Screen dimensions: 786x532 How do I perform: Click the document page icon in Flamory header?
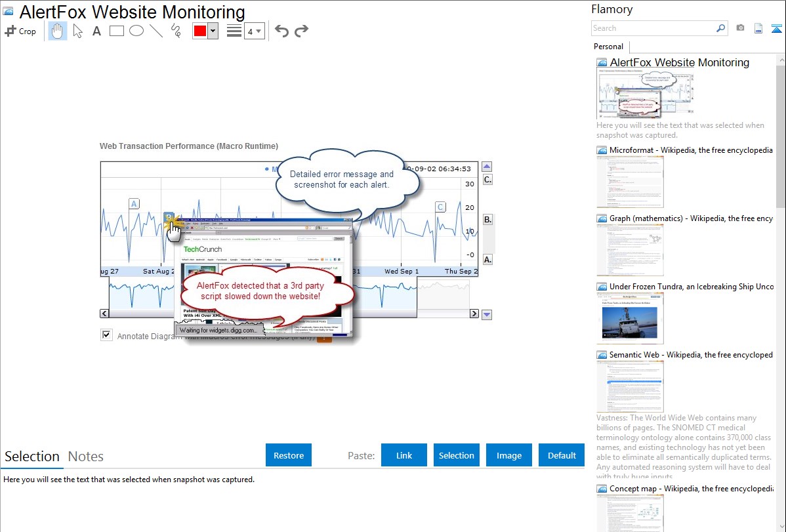(x=758, y=28)
